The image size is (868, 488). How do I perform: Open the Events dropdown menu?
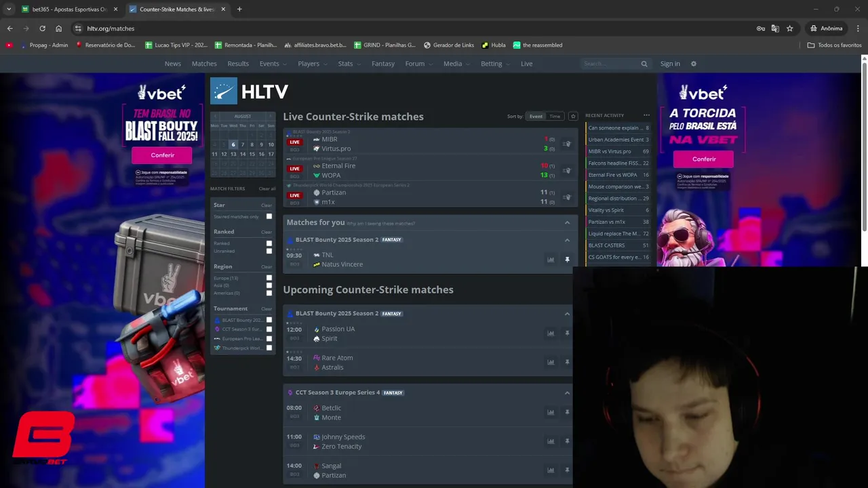pos(272,64)
